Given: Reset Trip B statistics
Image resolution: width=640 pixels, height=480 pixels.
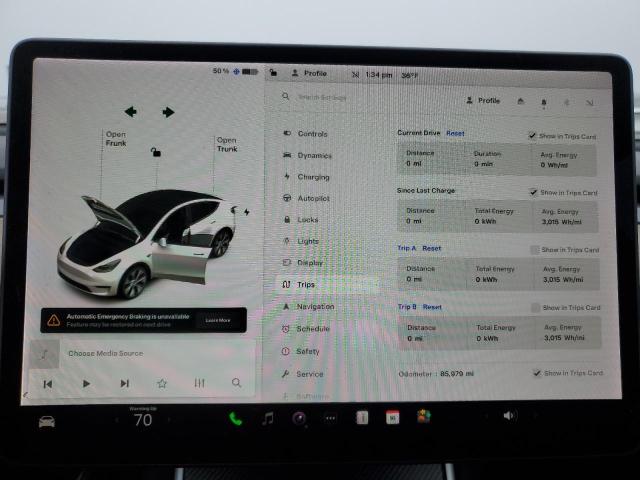Looking at the screenshot, I should 432,307.
